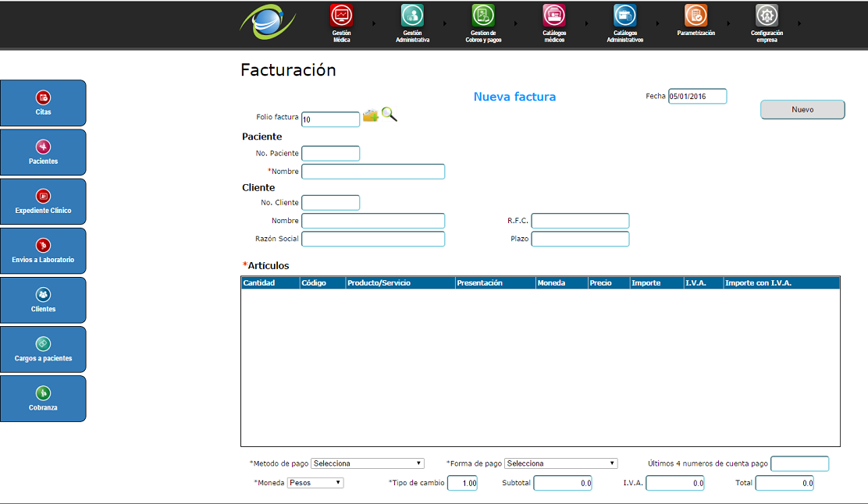The image size is (868, 504).
Task: Open the Gestión Administrativa icon
Action: coord(412,16)
